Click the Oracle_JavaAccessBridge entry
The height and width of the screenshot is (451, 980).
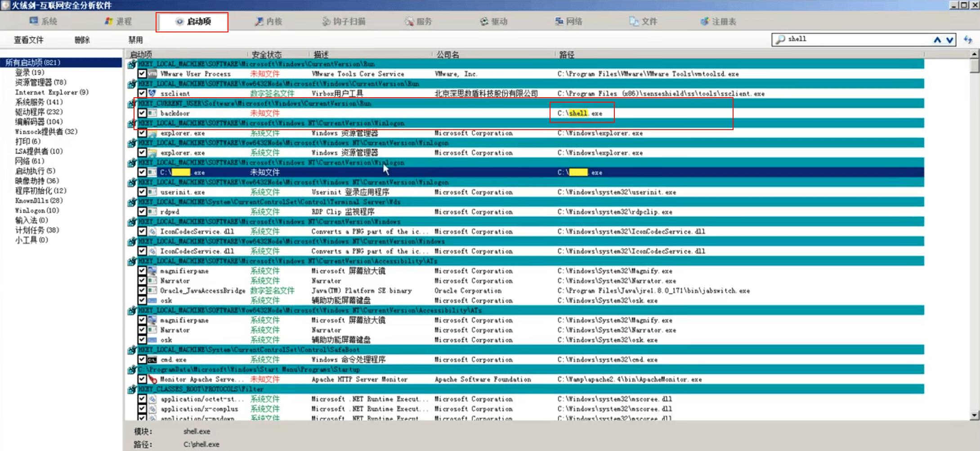coord(203,290)
